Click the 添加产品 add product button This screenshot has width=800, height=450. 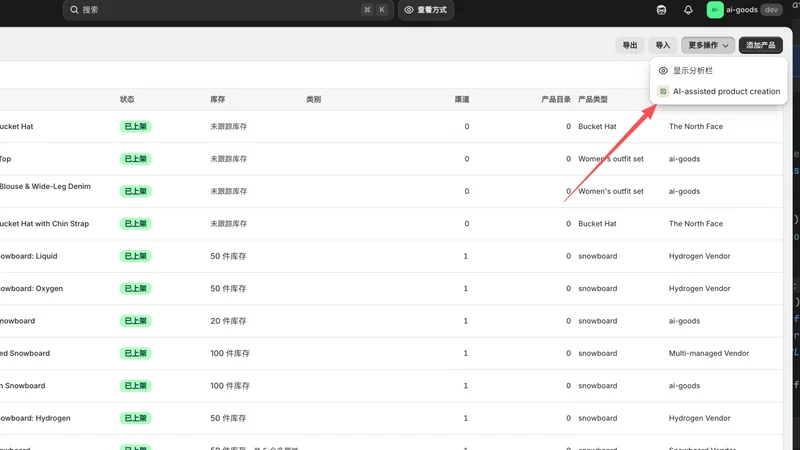(x=760, y=45)
